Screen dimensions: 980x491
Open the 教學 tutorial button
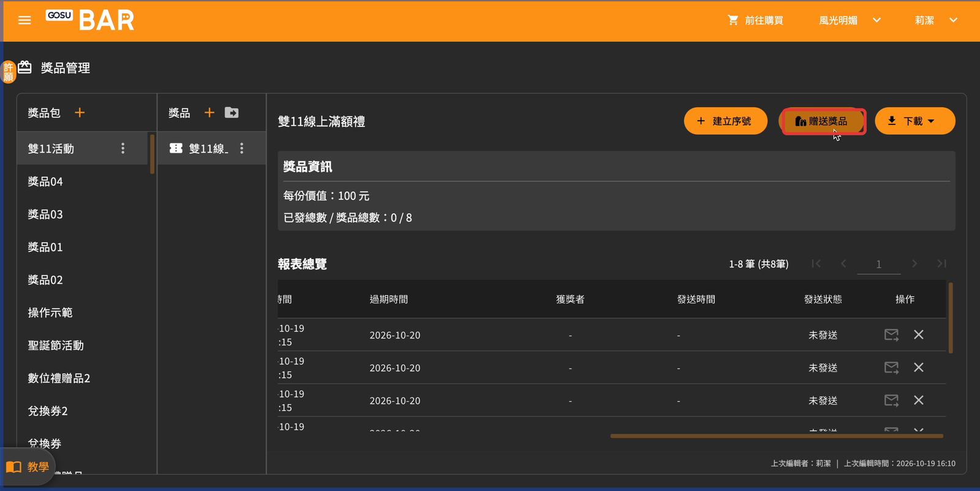tap(28, 467)
